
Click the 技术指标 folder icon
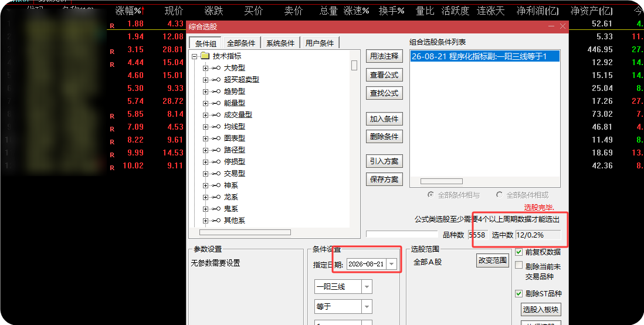click(205, 56)
